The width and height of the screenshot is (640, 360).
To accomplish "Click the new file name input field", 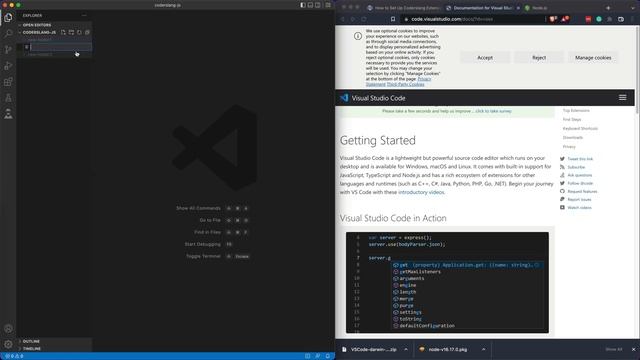I will pyautogui.click(x=61, y=47).
